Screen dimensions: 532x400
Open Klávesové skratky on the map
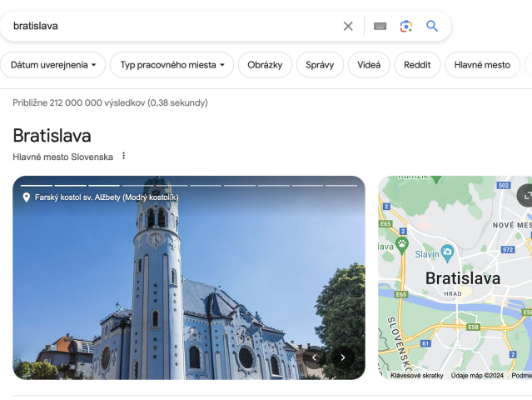tap(416, 375)
